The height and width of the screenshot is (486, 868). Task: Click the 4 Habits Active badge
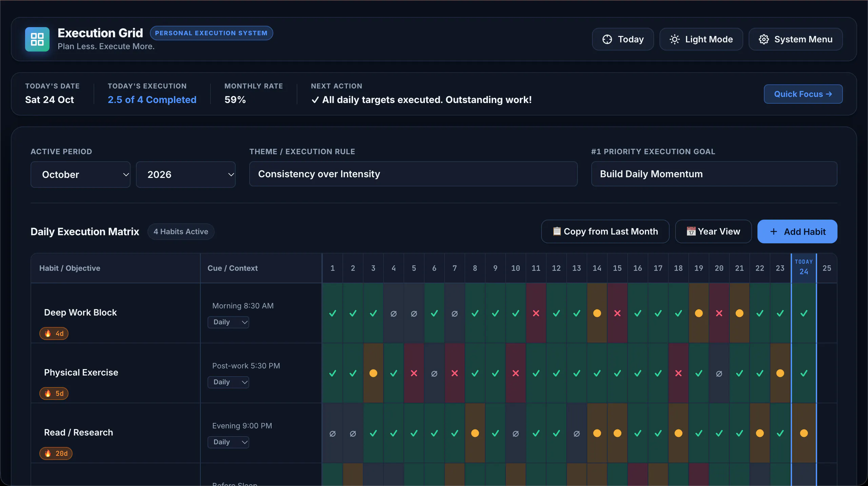pos(181,231)
